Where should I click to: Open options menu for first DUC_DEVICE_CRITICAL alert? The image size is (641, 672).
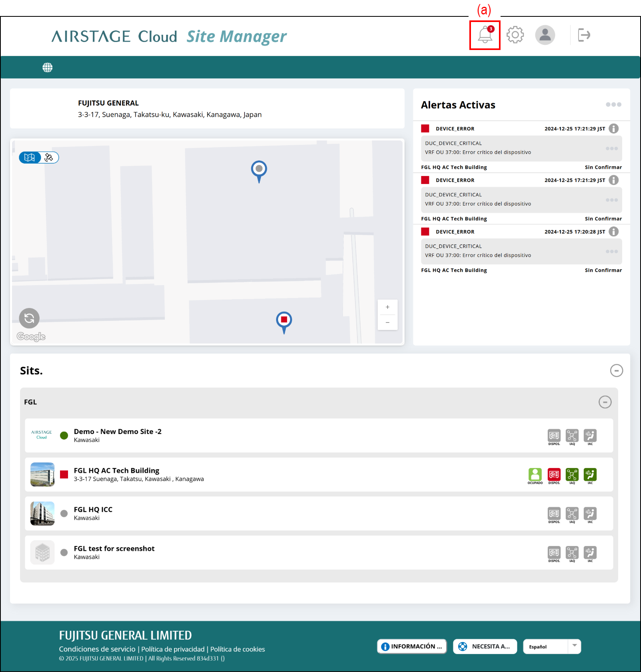coord(611,149)
